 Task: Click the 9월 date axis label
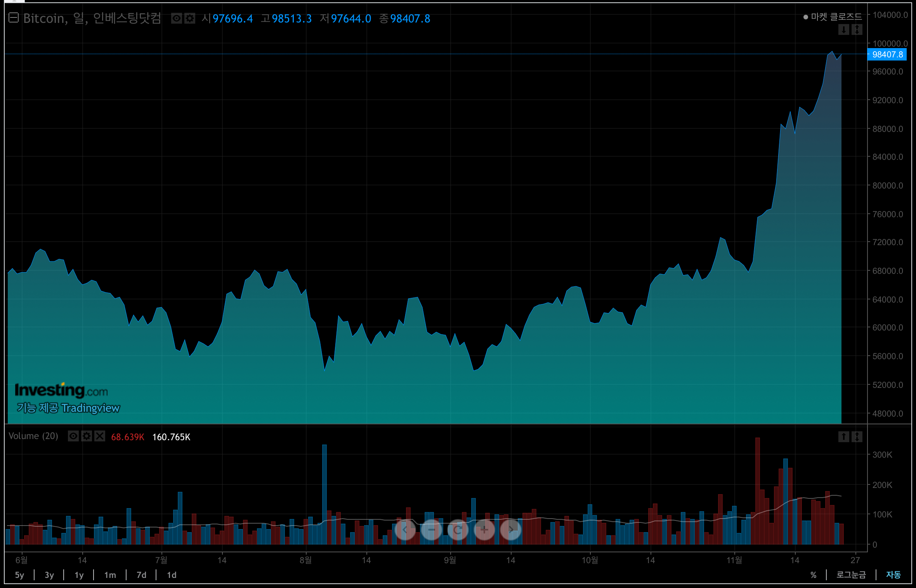coord(450,560)
